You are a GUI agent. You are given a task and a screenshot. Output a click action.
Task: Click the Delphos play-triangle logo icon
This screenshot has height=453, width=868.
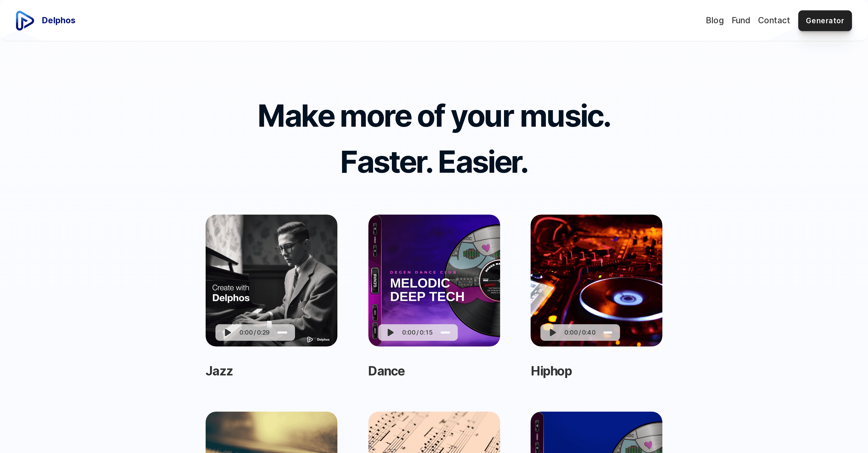25,21
